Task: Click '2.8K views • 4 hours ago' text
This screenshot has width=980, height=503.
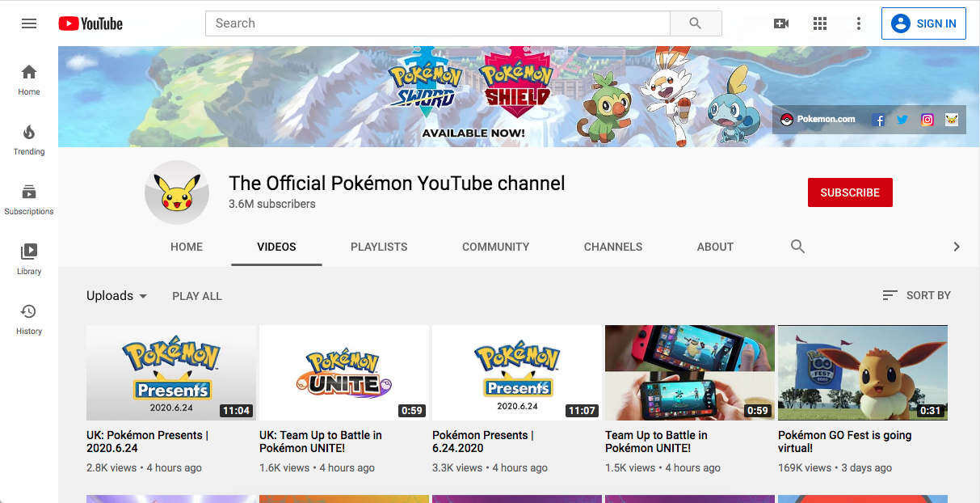Action: (x=144, y=467)
